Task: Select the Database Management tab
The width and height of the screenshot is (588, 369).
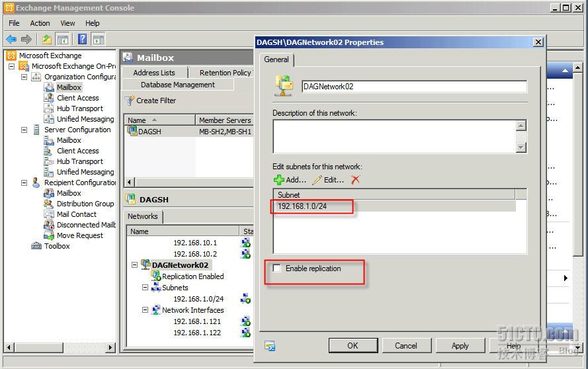Action: [x=178, y=85]
